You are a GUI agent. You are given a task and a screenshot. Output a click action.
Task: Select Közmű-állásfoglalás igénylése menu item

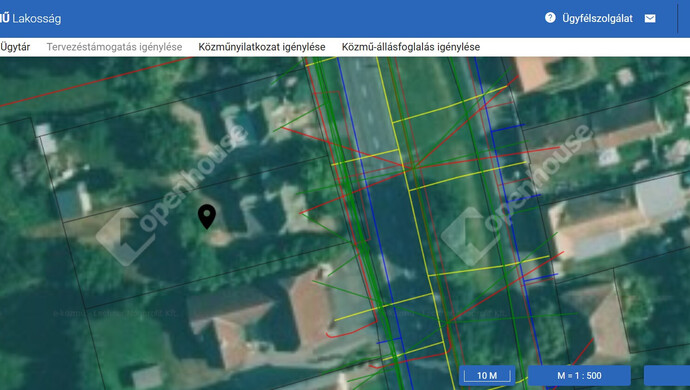(411, 47)
